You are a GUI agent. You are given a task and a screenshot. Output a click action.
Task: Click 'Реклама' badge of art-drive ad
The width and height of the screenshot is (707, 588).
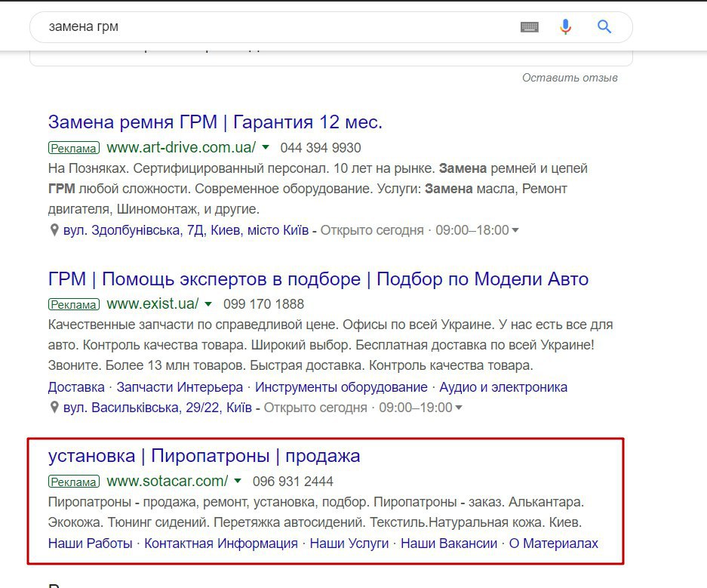pyautogui.click(x=73, y=148)
